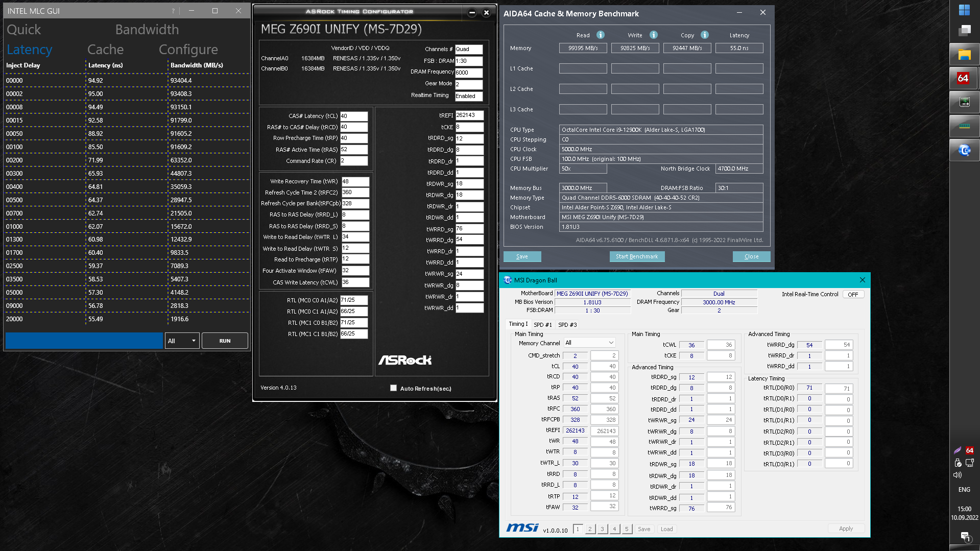Click Load in MSI Dragon Ball
This screenshot has width=980, height=551.
pyautogui.click(x=666, y=529)
